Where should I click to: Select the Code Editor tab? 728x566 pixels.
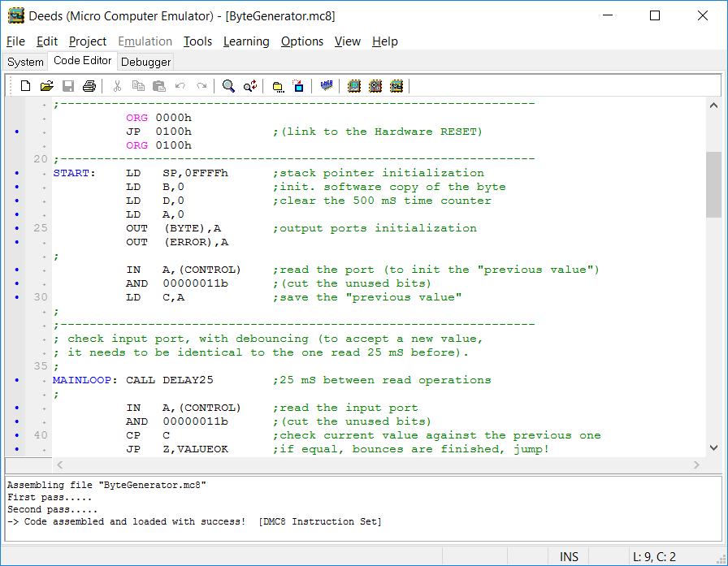pyautogui.click(x=83, y=61)
